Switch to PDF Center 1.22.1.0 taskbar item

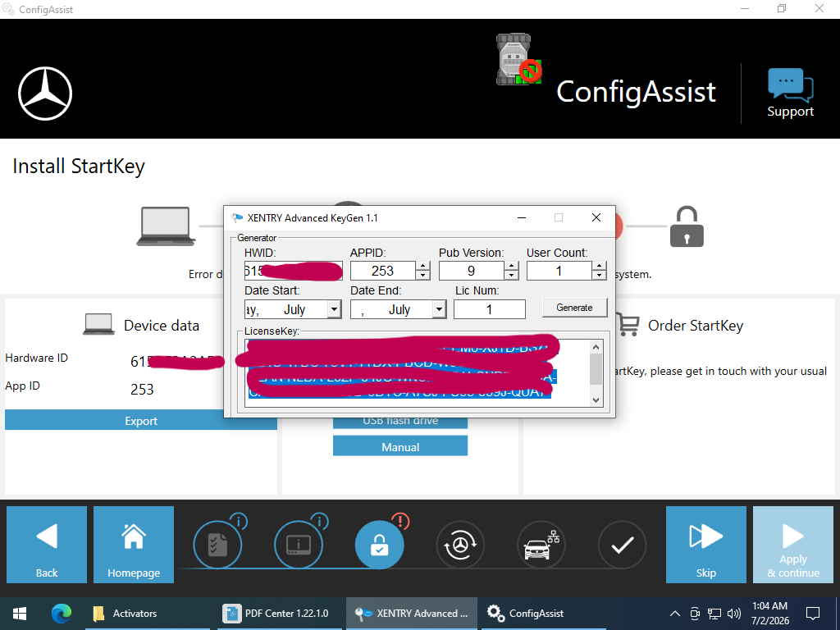279,614
